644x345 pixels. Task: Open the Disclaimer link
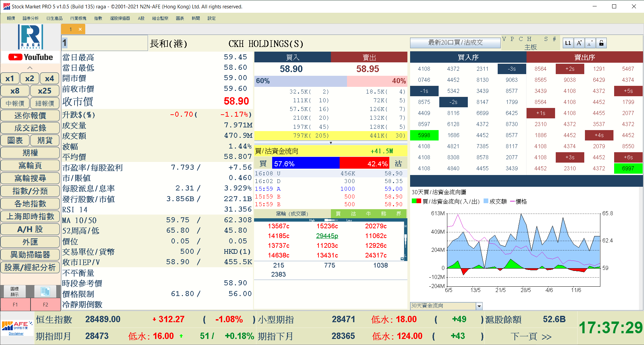click(x=16, y=334)
